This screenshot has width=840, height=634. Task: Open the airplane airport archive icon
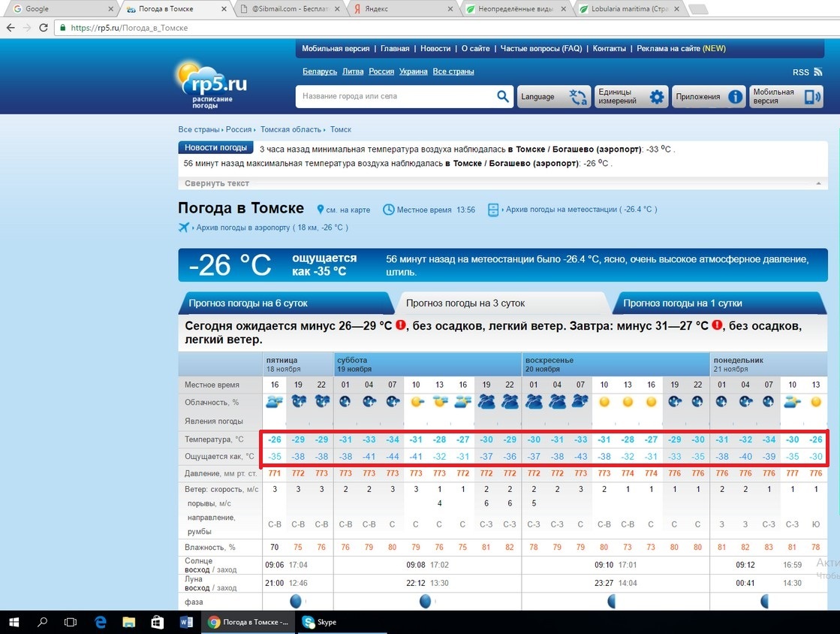184,228
